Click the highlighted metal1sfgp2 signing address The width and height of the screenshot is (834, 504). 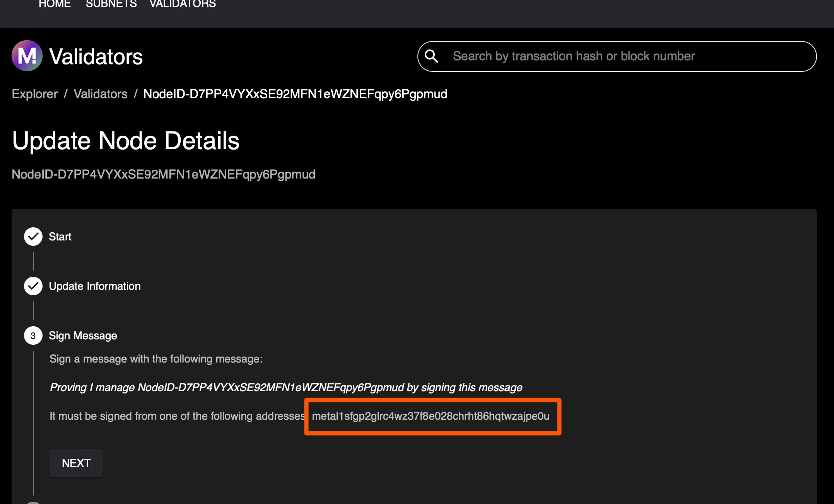[x=431, y=416]
